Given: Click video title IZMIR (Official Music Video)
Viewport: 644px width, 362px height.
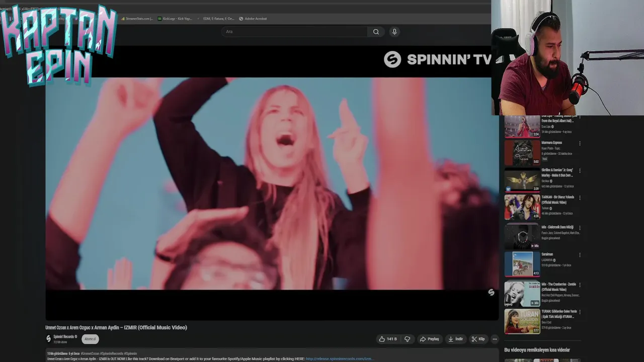Looking at the screenshot, I should click(x=116, y=327).
